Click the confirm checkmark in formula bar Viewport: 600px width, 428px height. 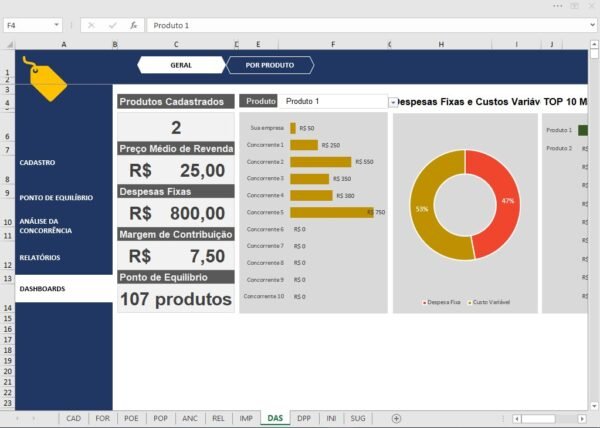pos(112,26)
